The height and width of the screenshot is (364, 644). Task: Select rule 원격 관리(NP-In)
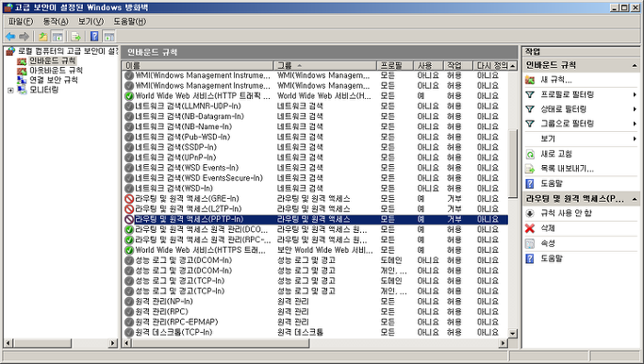[164, 302]
